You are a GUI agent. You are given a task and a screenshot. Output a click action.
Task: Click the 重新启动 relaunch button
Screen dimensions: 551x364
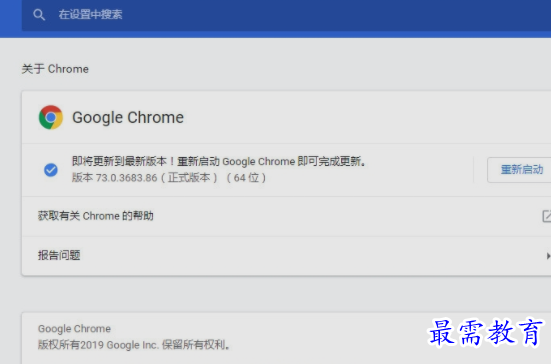[520, 170]
